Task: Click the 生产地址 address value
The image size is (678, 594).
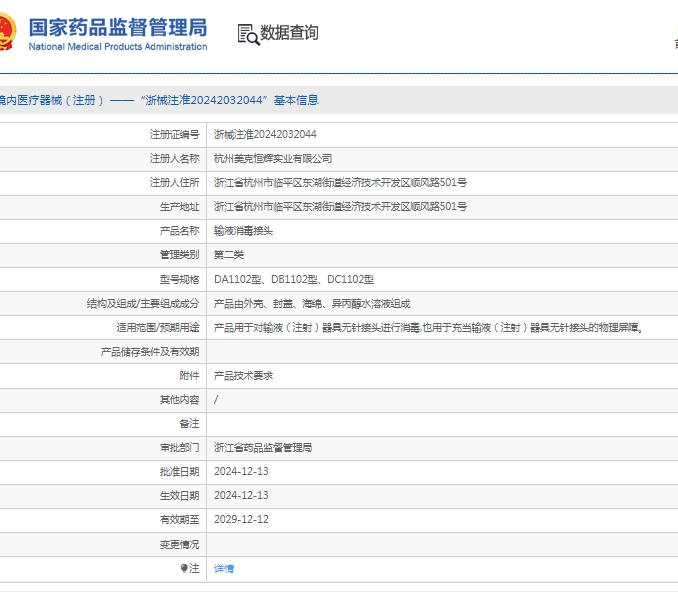Action: click(340, 207)
